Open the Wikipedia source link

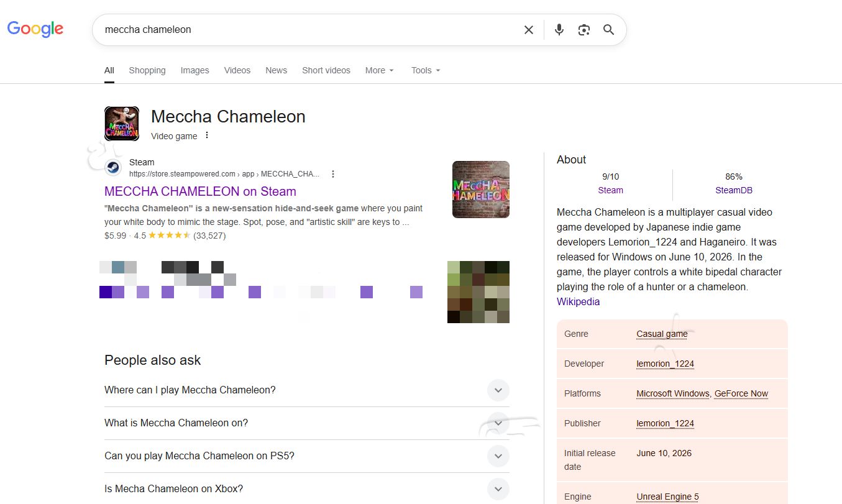pyautogui.click(x=579, y=301)
